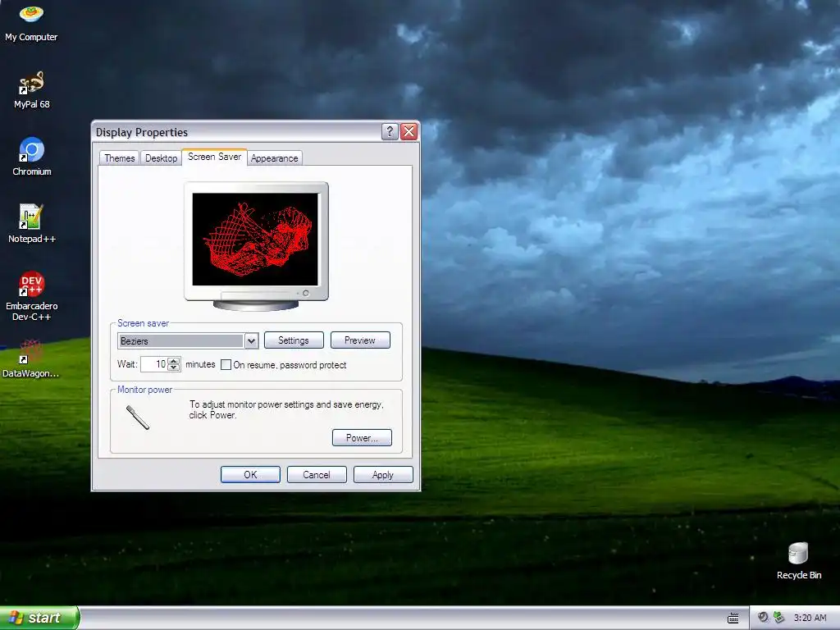The width and height of the screenshot is (840, 630).
Task: Confirm with the OK button
Action: [250, 475]
